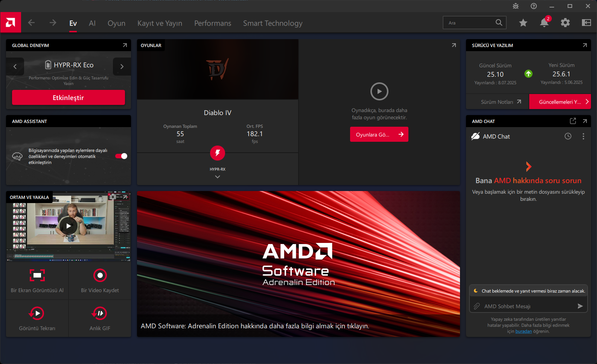
Task: Open favorites star icon
Action: [523, 23]
